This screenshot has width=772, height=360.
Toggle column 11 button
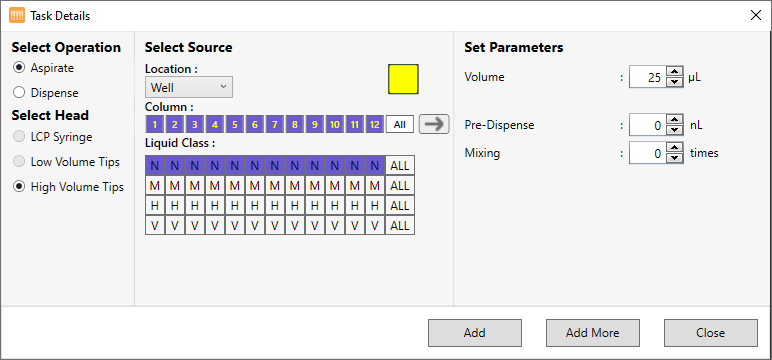click(354, 125)
